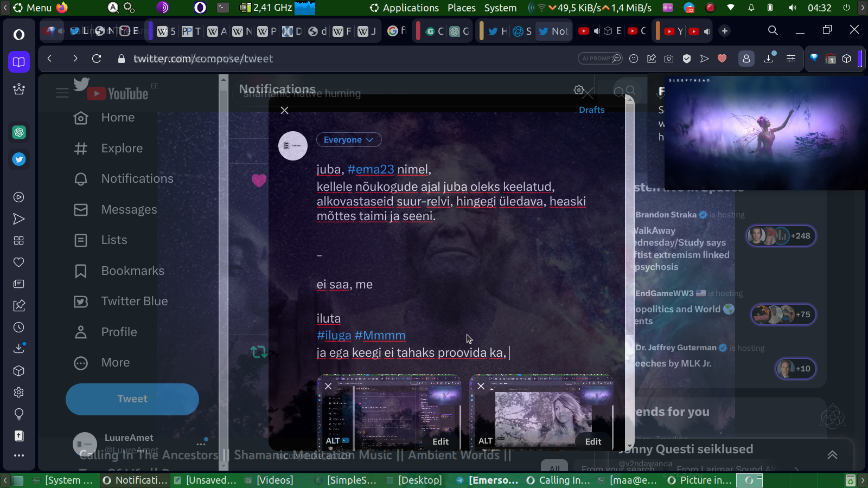Click the picture-in-picture video window
This screenshot has height=488, width=868.
coord(766,133)
